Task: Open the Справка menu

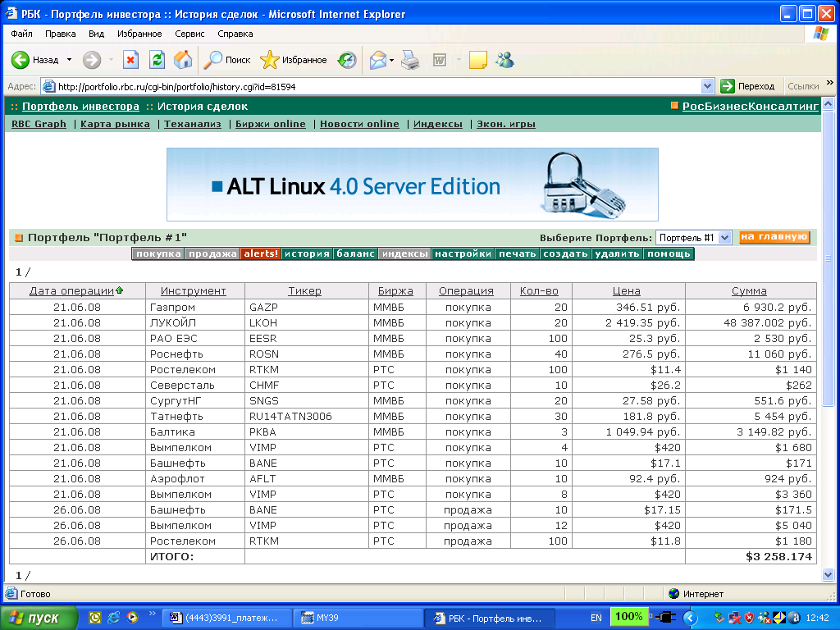Action: [235, 34]
